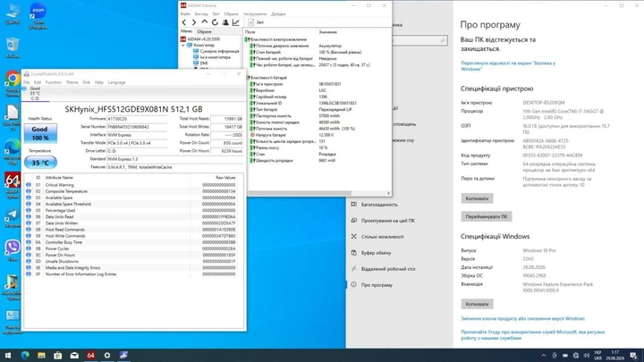This screenshot has height=362, width=644.
Task: Select the Good 35 °C drive tab
Action: pos(35,94)
